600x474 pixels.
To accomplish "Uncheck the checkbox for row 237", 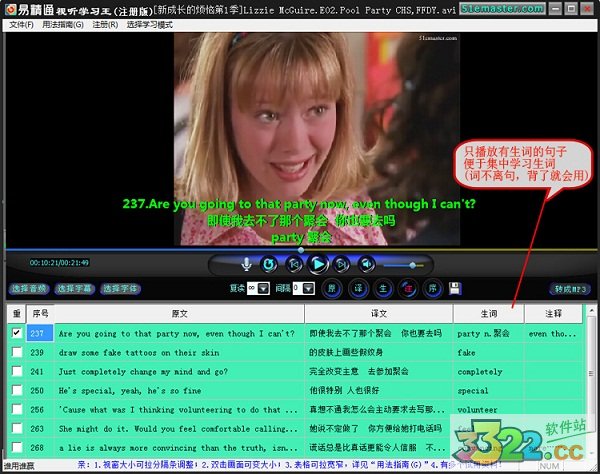I will click(16, 332).
